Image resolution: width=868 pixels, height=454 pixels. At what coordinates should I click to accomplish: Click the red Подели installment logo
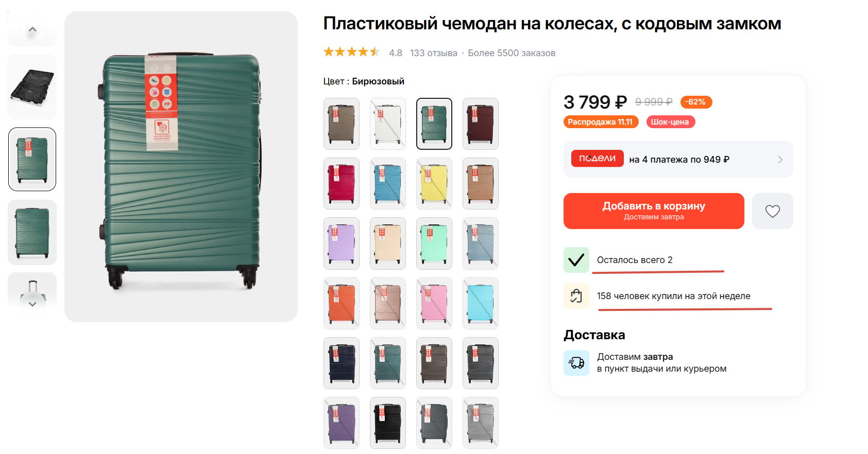[x=597, y=159]
